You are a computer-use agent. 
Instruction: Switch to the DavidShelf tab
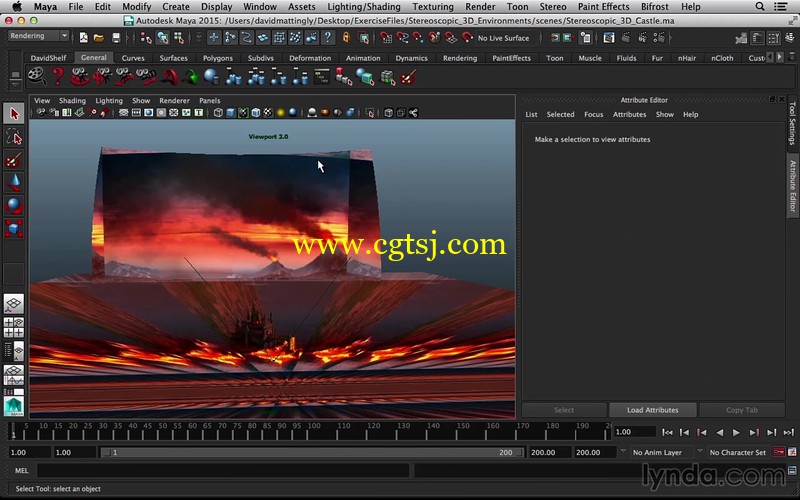pyautogui.click(x=48, y=58)
